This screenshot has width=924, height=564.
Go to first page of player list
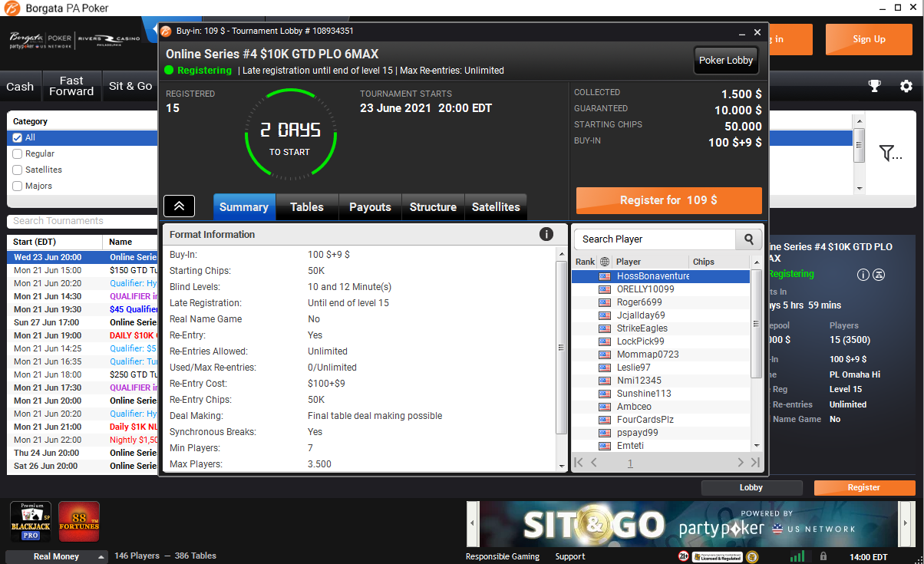tap(579, 463)
